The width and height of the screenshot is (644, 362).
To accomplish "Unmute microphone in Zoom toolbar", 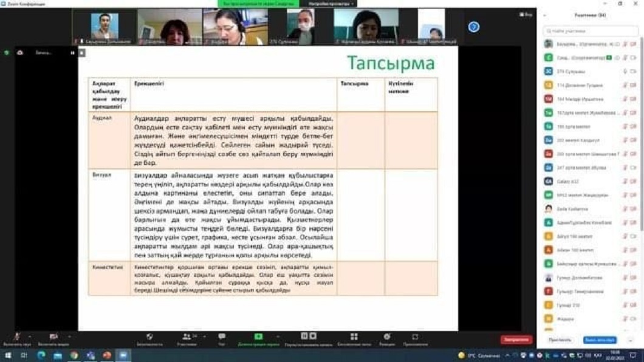I will [16, 337].
